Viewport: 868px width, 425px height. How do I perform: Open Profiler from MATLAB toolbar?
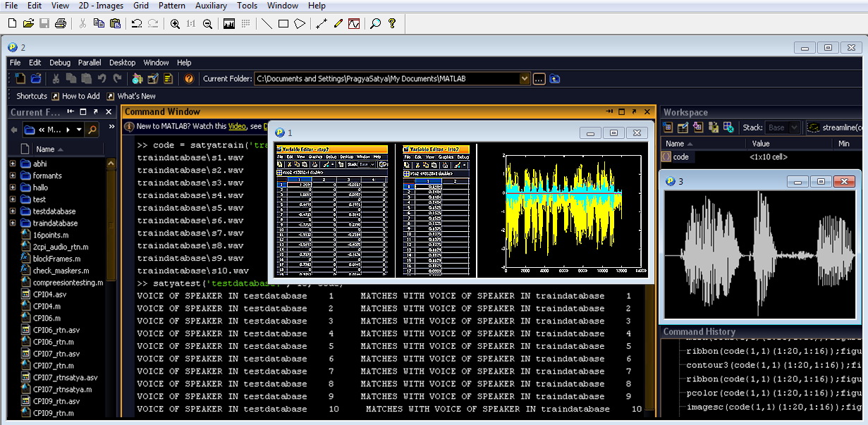(x=169, y=78)
